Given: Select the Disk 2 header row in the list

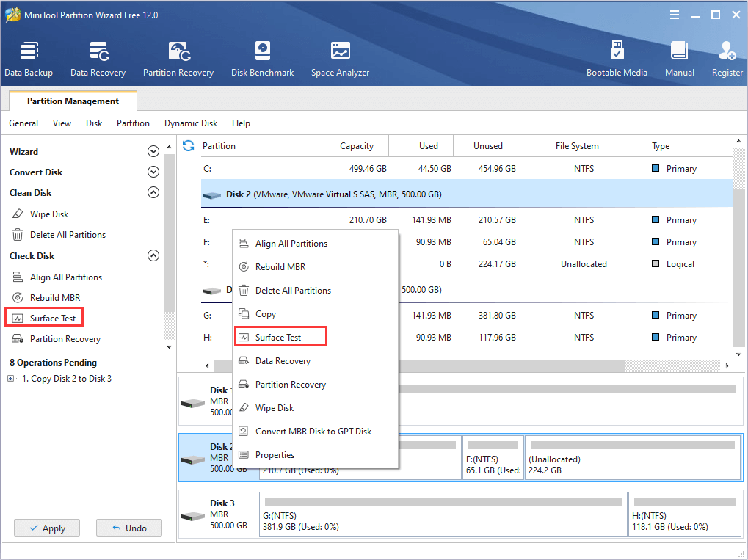Looking at the screenshot, I should coord(467,194).
